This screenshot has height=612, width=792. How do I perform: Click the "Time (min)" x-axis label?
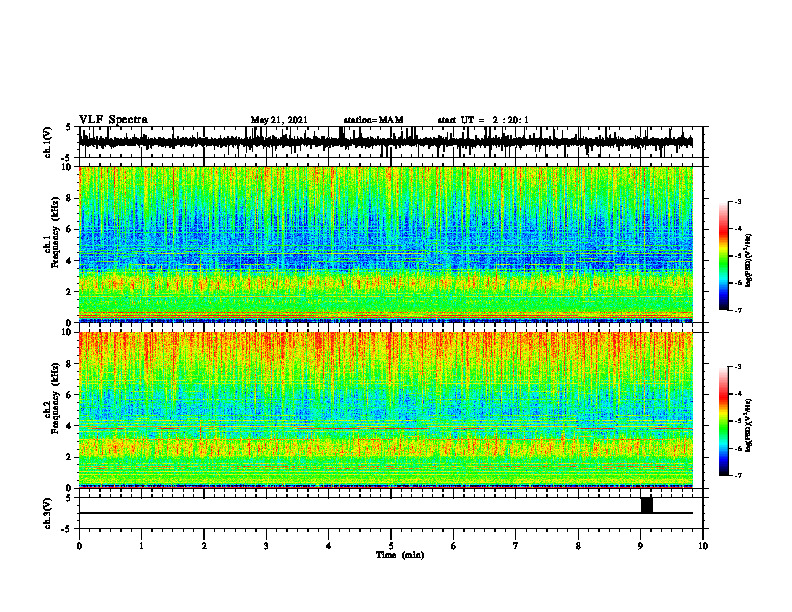point(400,555)
